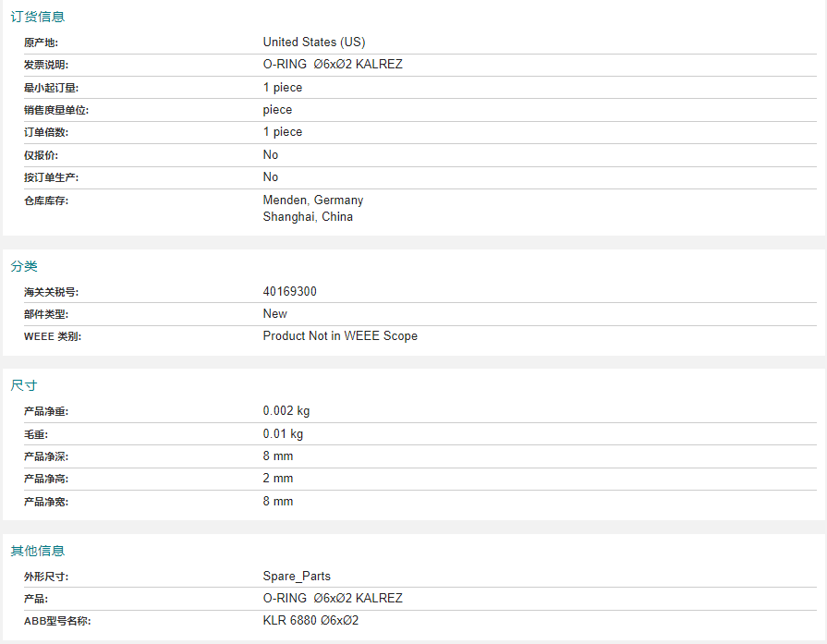This screenshot has width=827, height=644.
Task: Select the 分类 section heading
Action: [x=24, y=266]
